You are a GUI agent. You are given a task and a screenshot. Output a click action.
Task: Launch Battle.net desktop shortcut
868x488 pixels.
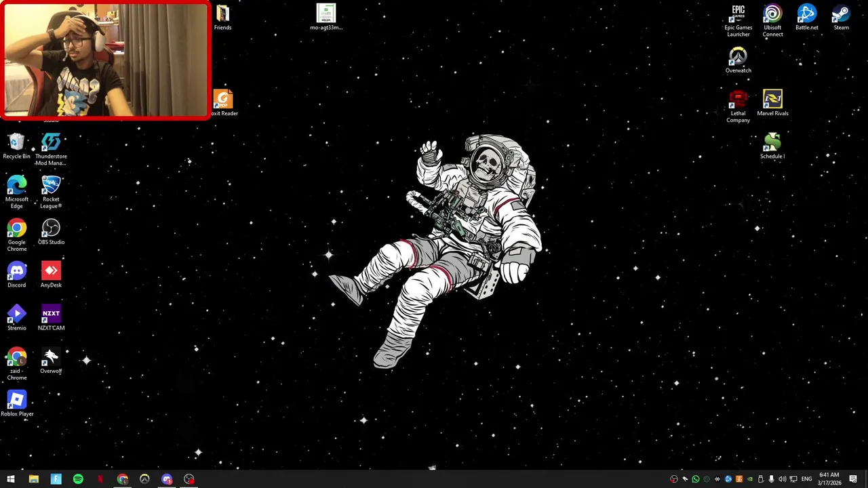tap(807, 18)
